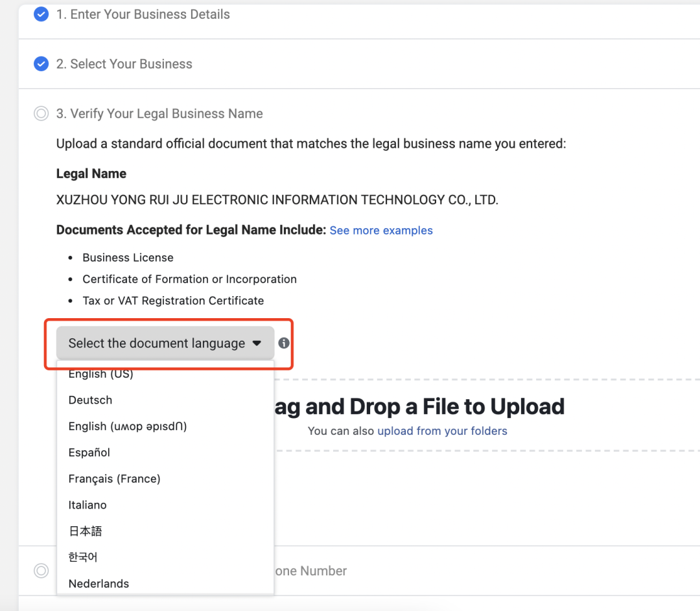Viewport: 700px width, 611px height.
Task: Click the blue checkmark for step 1
Action: (41, 14)
